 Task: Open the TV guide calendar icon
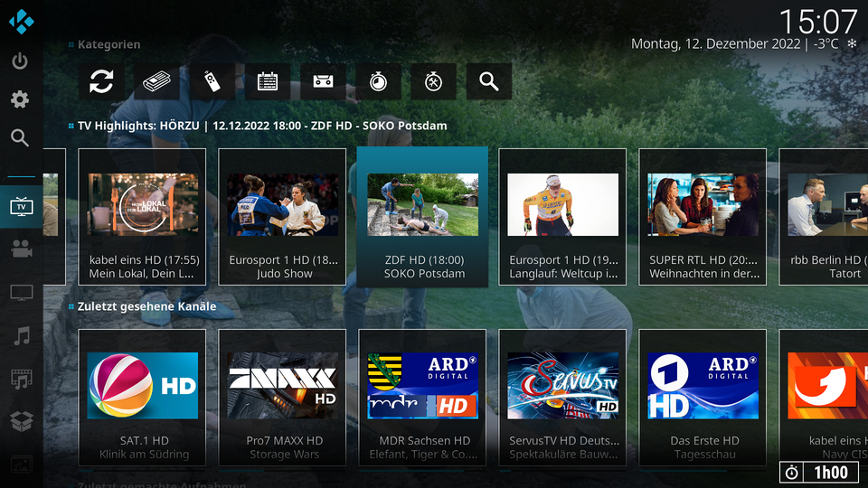pyautogui.click(x=268, y=81)
